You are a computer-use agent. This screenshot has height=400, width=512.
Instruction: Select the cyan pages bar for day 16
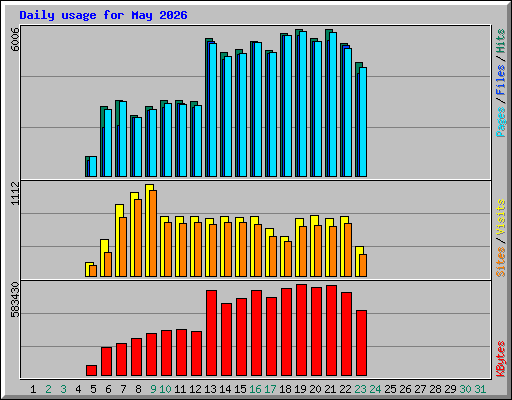(x=258, y=109)
